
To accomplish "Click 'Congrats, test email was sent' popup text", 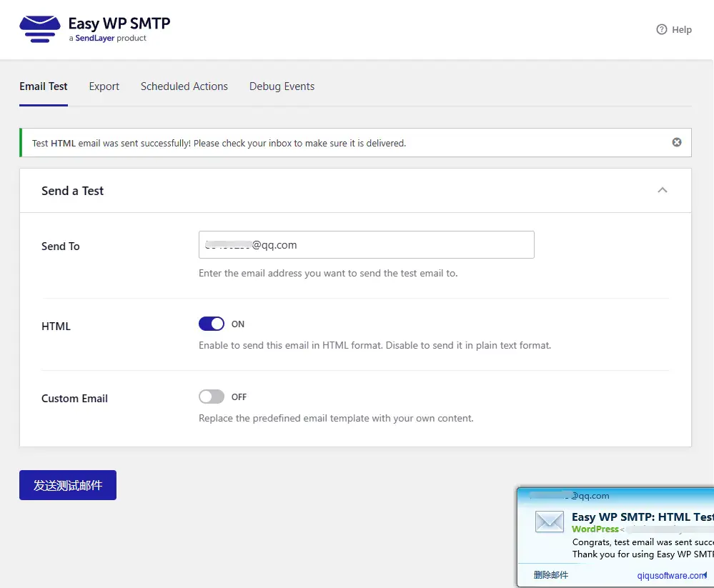I will point(643,542).
